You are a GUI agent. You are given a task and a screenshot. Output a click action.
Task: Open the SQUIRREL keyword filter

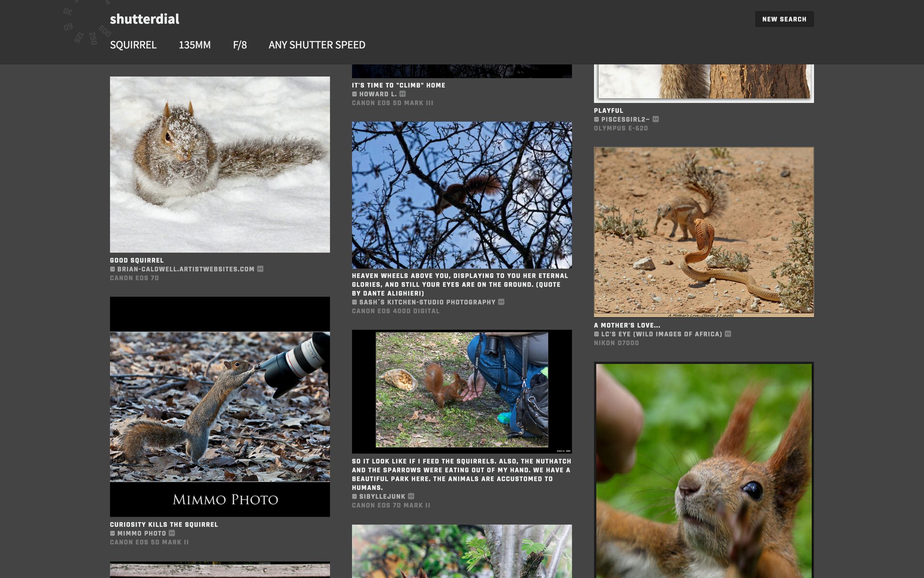(133, 45)
